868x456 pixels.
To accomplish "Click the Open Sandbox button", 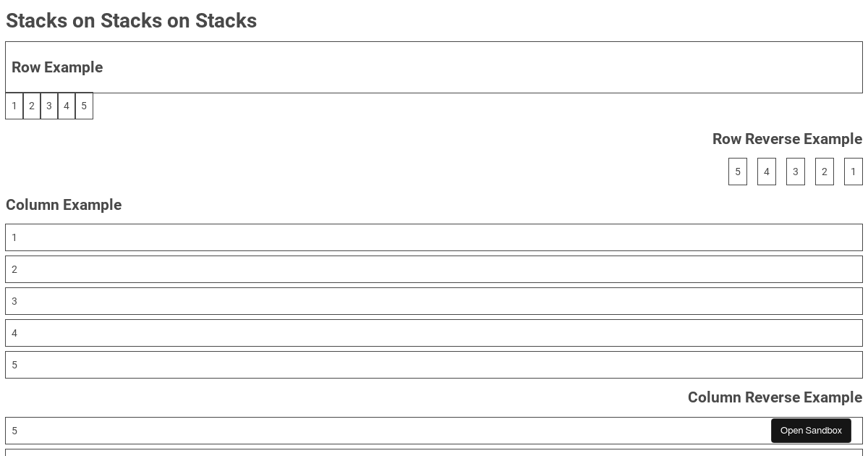I will [x=811, y=430].
